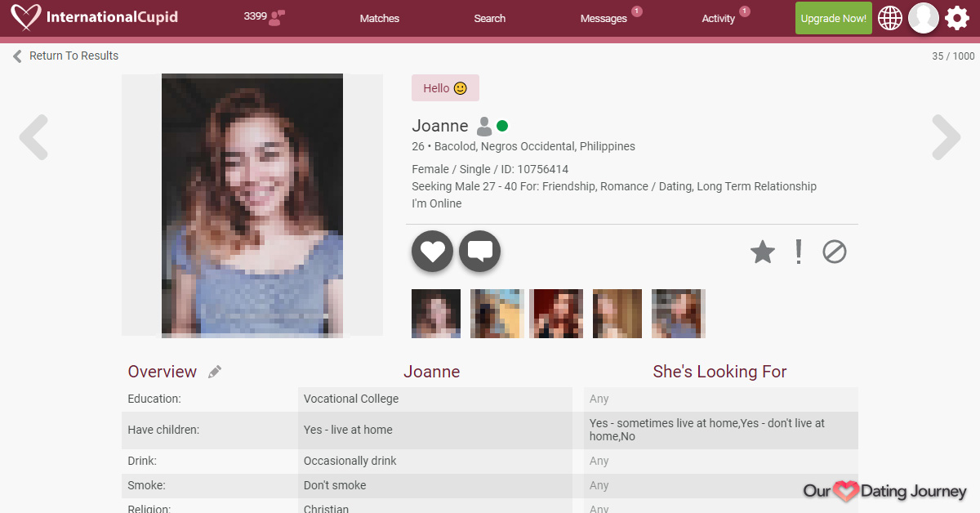980x513 pixels.
Task: Open the language globe icon
Action: click(x=890, y=18)
